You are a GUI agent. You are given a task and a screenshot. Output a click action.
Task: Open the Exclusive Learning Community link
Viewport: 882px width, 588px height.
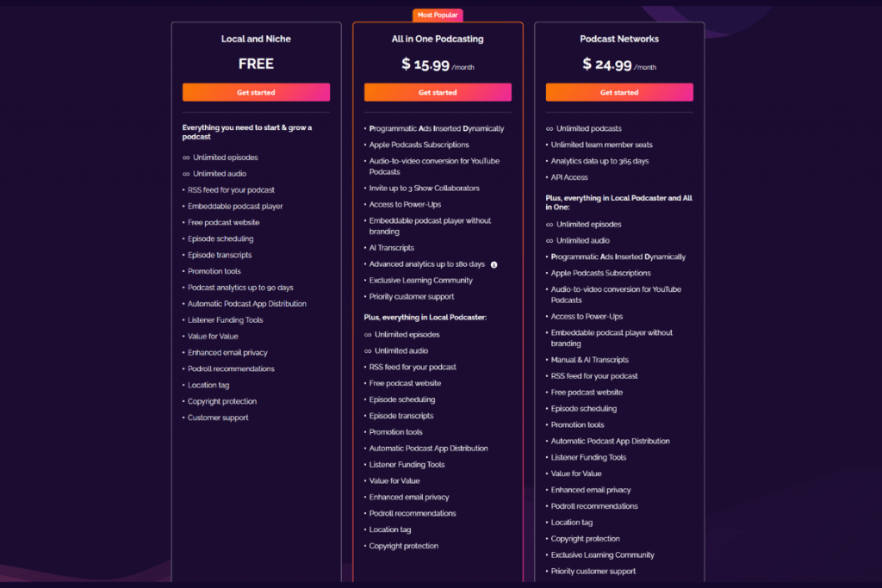[419, 280]
